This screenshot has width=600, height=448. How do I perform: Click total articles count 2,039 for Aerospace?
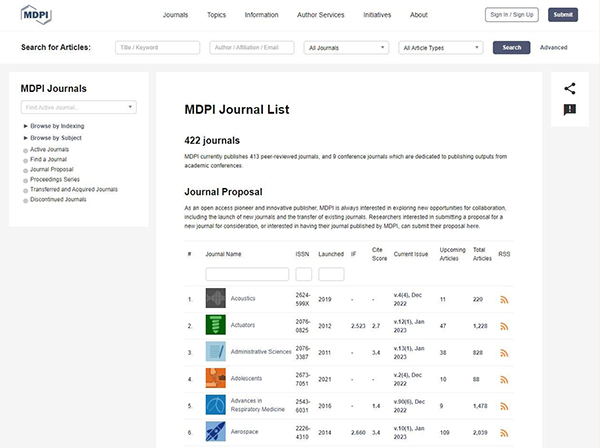pyautogui.click(x=480, y=432)
